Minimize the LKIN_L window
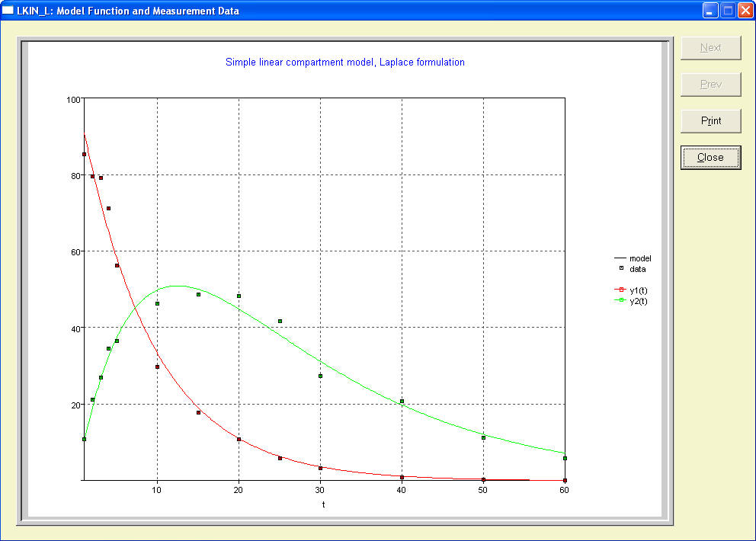 coord(710,11)
